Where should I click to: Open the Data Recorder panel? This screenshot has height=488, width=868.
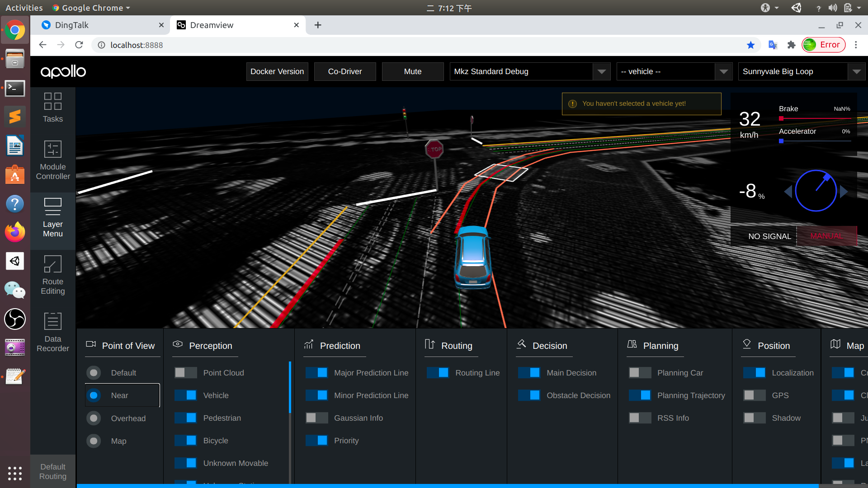point(52,332)
